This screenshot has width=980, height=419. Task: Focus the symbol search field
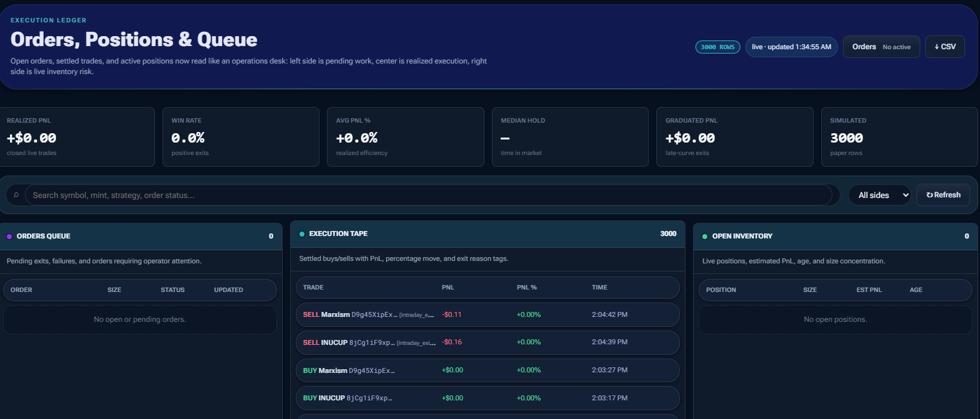point(428,195)
